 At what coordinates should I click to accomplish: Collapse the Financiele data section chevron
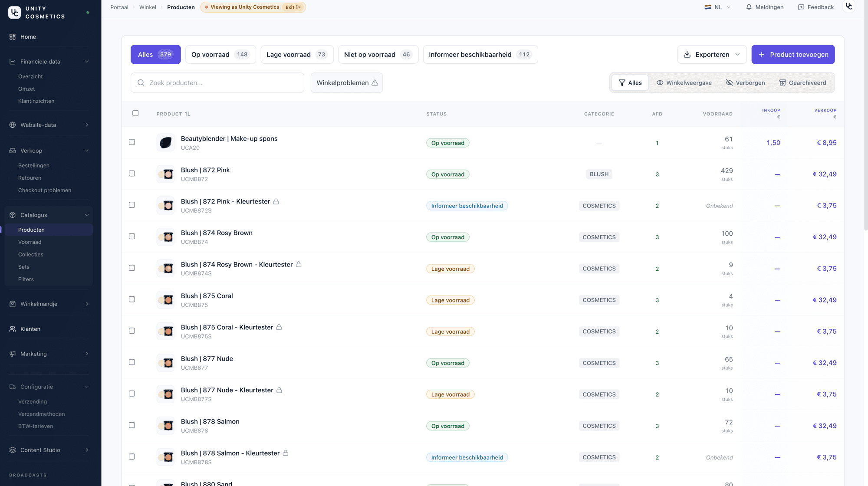point(87,62)
